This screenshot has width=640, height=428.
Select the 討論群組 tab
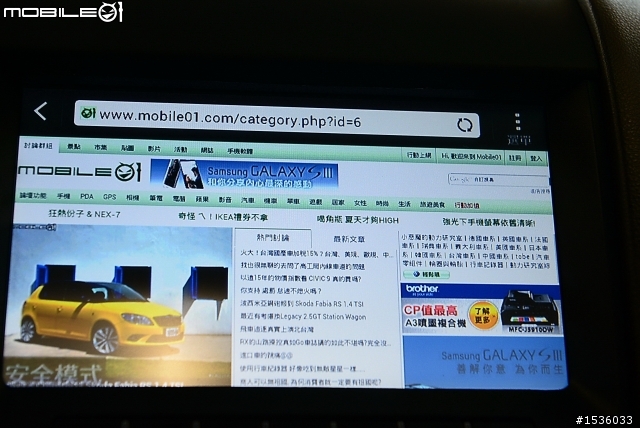pyautogui.click(x=38, y=146)
